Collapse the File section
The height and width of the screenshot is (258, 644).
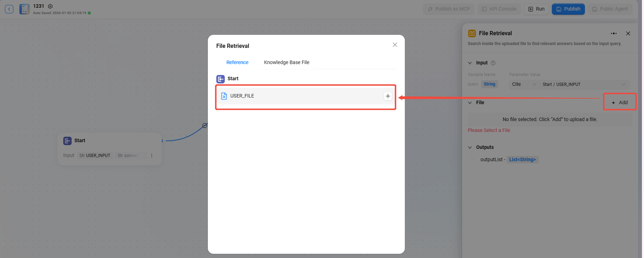(x=470, y=103)
